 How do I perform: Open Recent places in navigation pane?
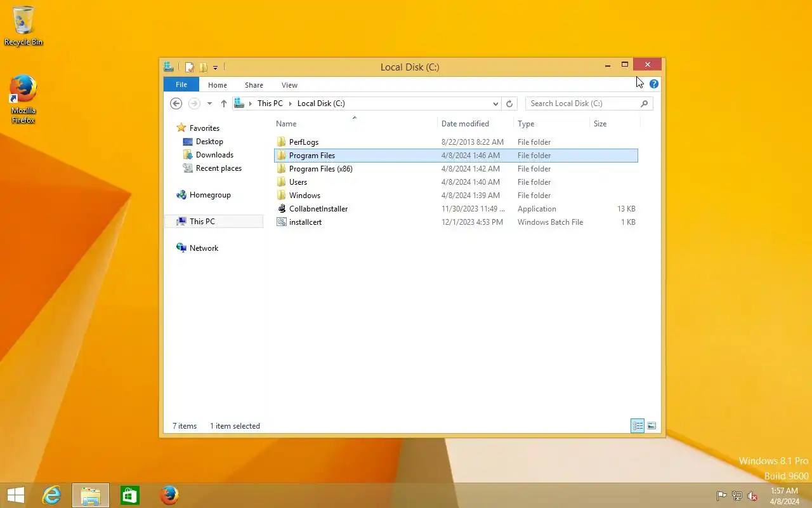pyautogui.click(x=213, y=168)
